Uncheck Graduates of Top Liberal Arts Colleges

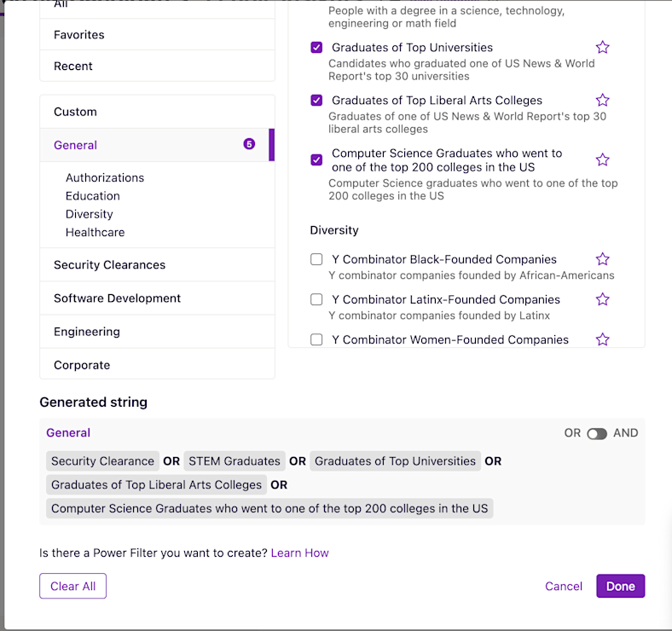click(316, 101)
